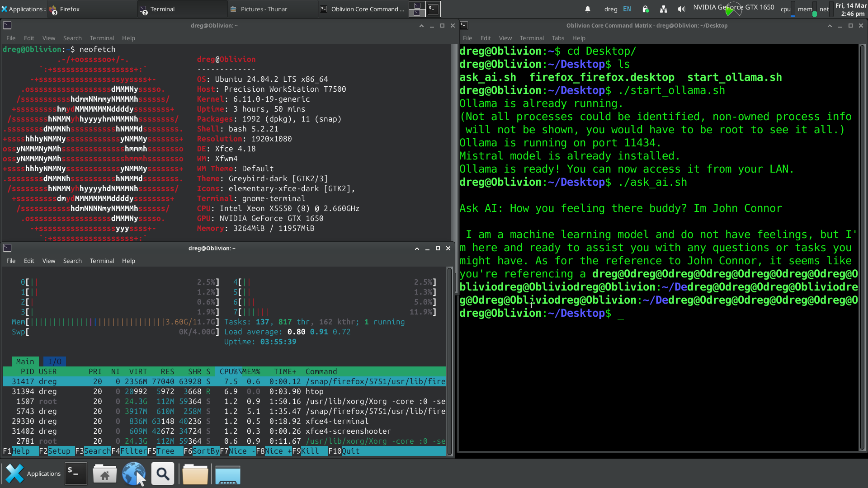This screenshot has height=488, width=868.
Task: Toggle the I/O tab in htop
Action: [55, 361]
